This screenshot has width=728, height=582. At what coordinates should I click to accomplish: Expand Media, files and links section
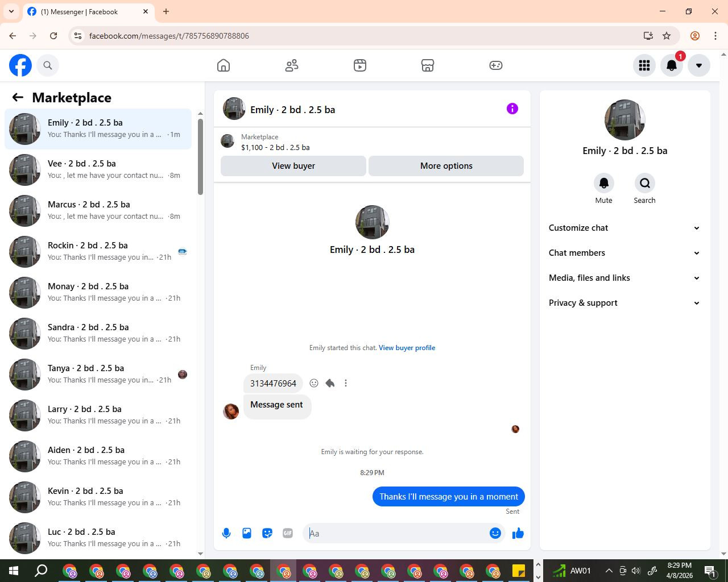(624, 278)
